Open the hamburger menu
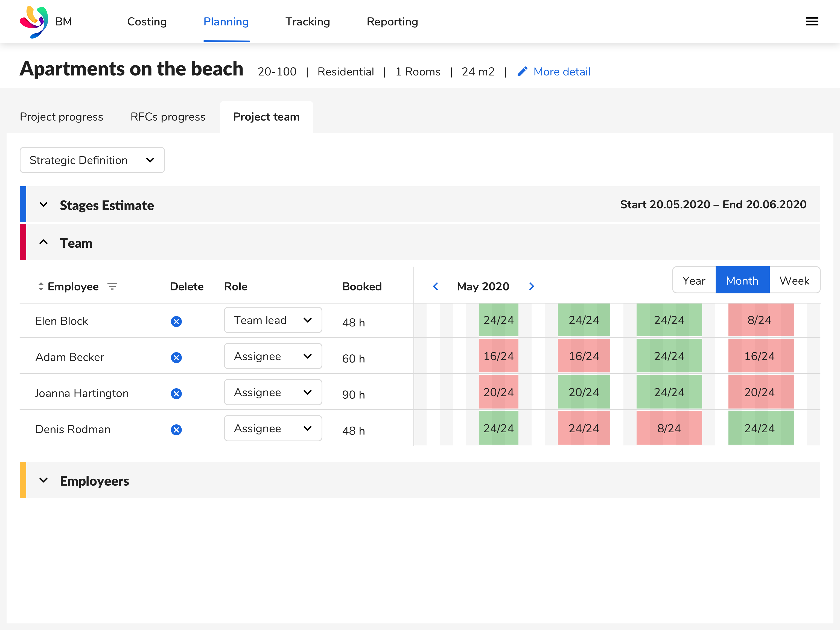The width and height of the screenshot is (840, 630). pos(812,21)
